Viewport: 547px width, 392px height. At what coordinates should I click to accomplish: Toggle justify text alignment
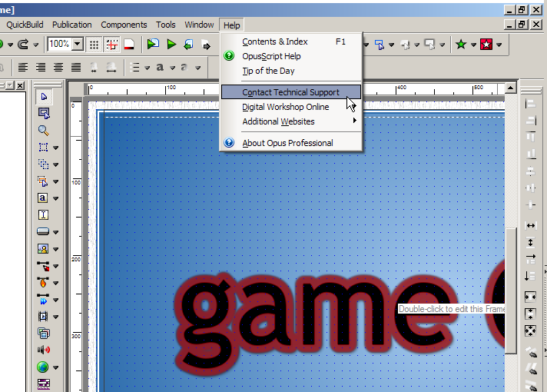point(76,67)
